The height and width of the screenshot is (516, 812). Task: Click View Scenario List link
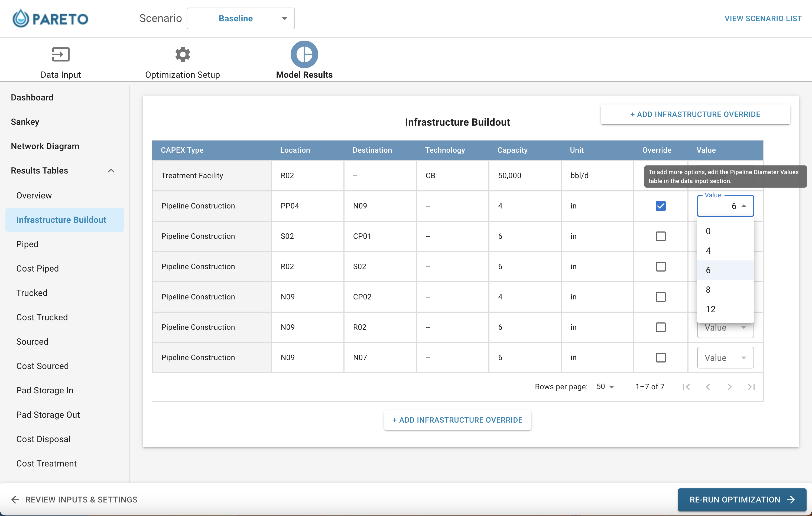(763, 18)
